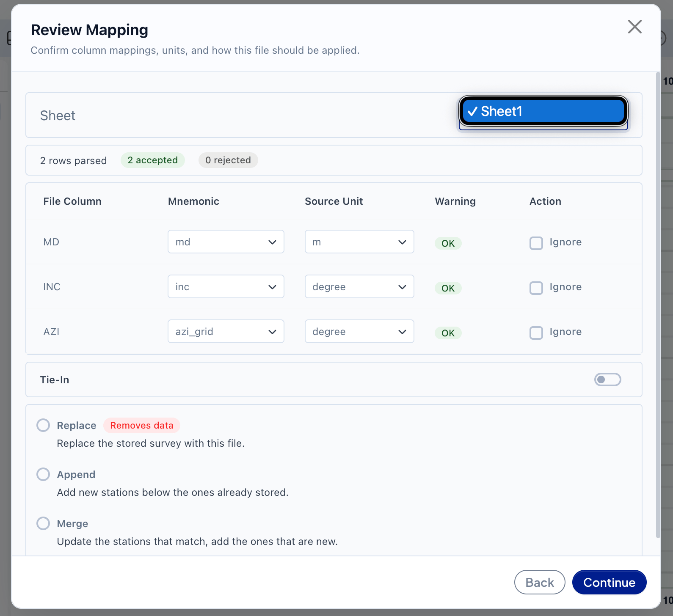Click the Back button

coord(540,582)
